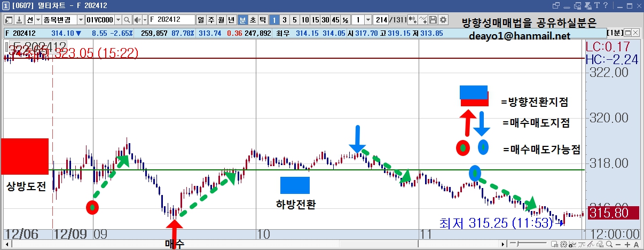The height and width of the screenshot is (250, 644).
Task: Select the 주 (weekly) period button
Action: [x=211, y=20]
